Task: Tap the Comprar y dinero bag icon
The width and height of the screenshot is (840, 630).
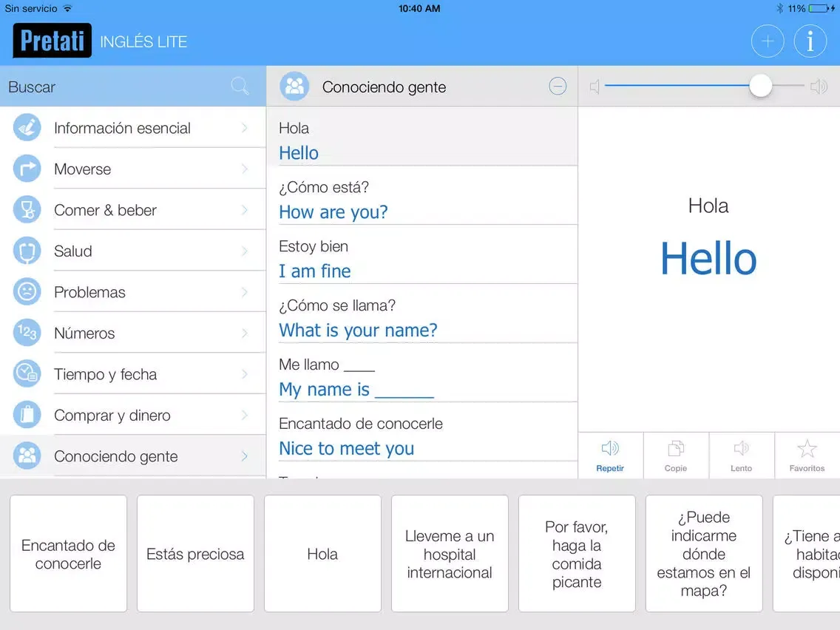Action: point(27,415)
